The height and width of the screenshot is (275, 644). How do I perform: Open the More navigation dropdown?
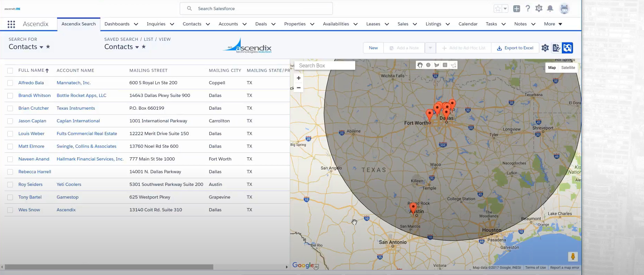coord(553,24)
